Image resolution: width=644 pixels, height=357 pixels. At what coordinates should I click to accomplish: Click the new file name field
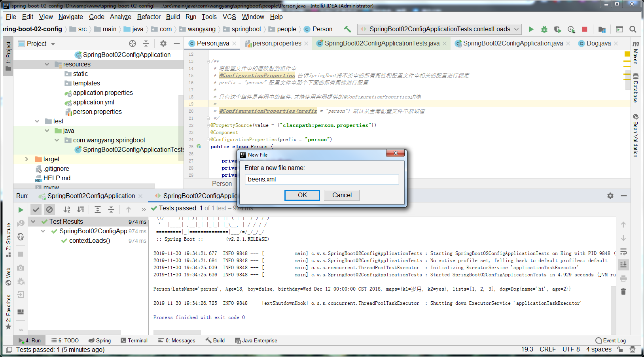point(322,179)
